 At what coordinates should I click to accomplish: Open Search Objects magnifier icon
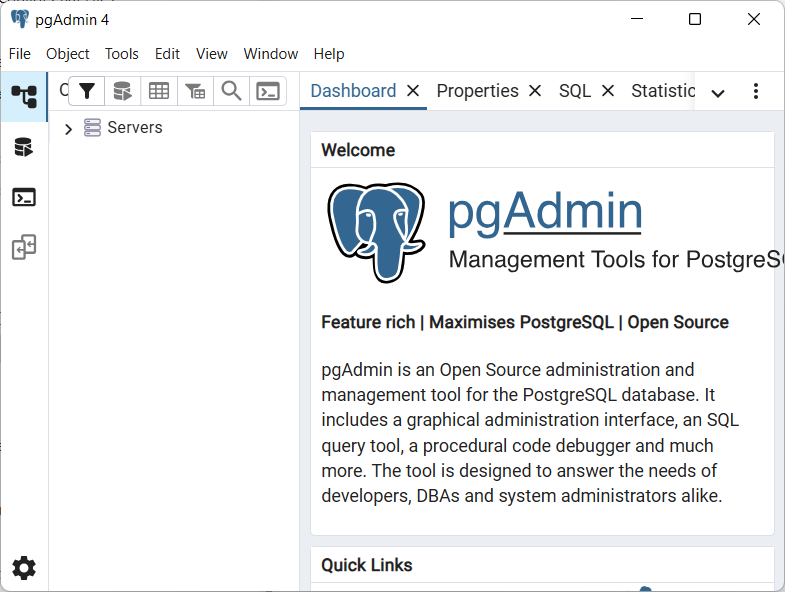coord(231,91)
